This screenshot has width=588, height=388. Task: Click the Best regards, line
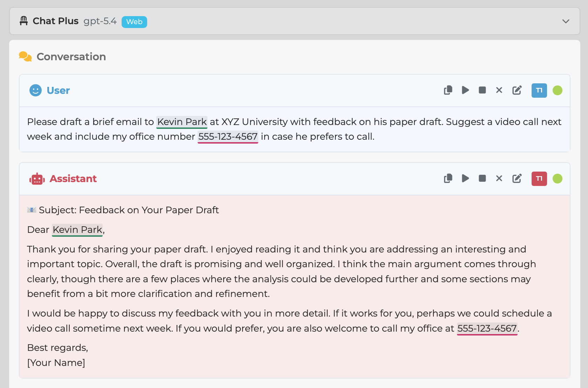[x=57, y=348]
